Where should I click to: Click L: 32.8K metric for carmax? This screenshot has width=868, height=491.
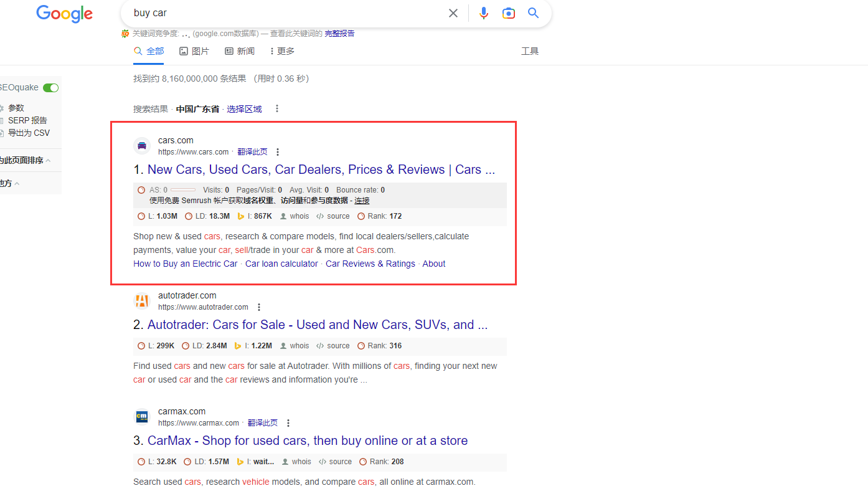(157, 462)
